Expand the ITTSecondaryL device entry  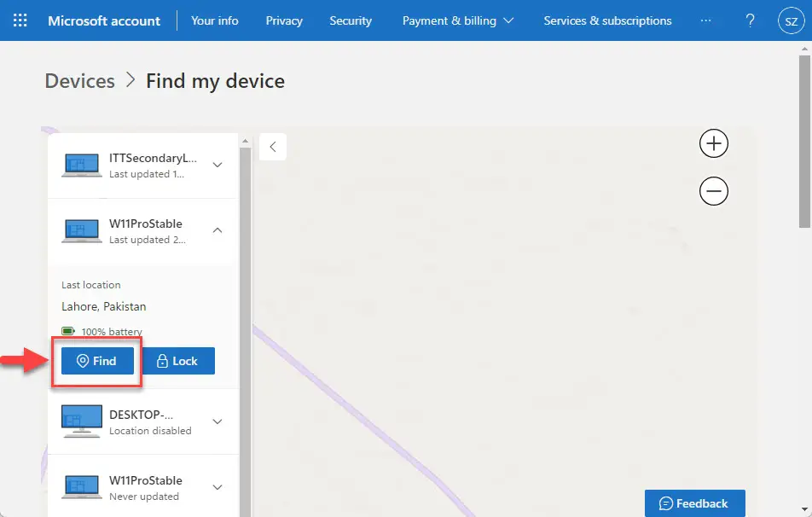click(x=217, y=165)
